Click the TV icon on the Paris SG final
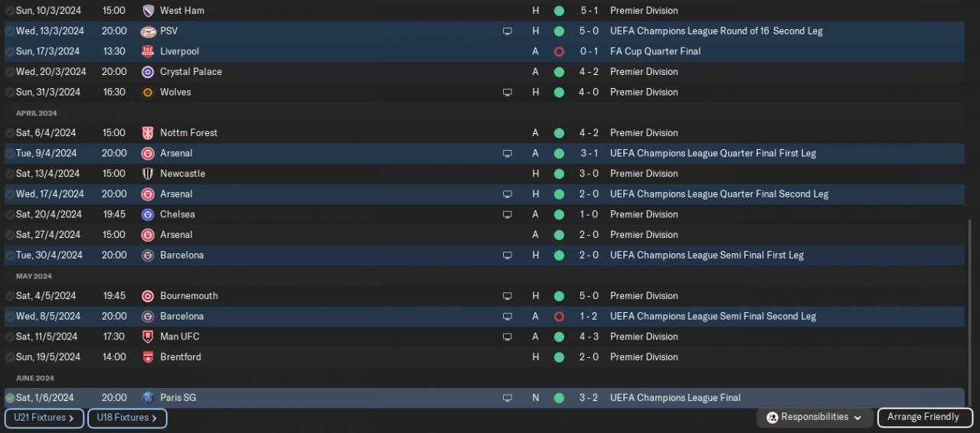The height and width of the screenshot is (433, 980). click(507, 398)
